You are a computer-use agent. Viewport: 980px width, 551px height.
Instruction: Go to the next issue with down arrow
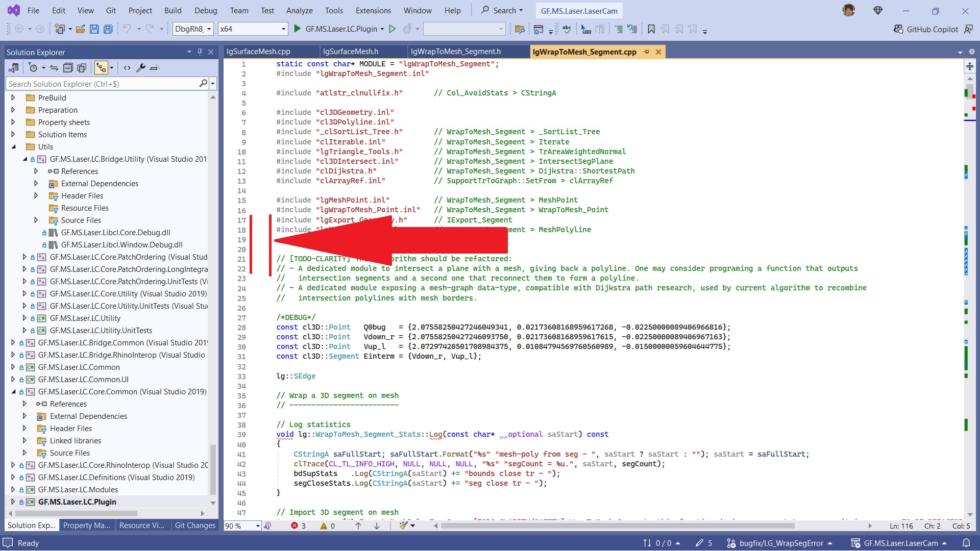[x=377, y=526]
